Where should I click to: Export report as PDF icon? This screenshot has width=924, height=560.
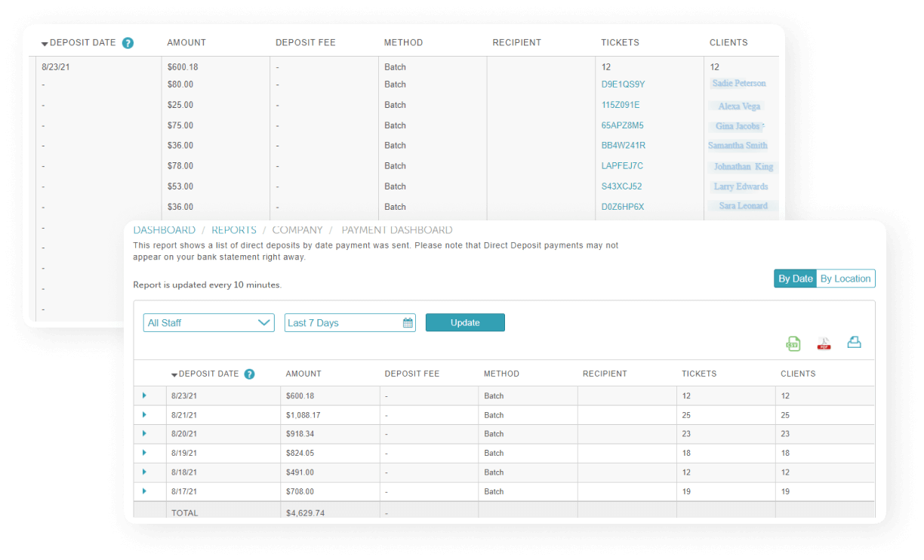pyautogui.click(x=824, y=343)
